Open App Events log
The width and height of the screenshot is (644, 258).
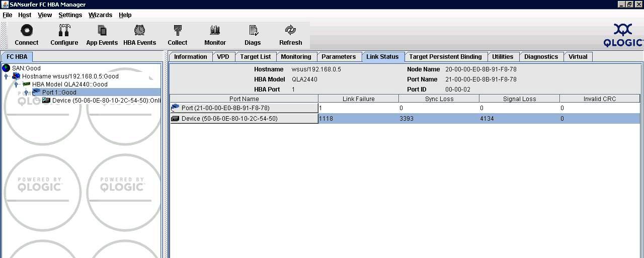click(x=102, y=35)
